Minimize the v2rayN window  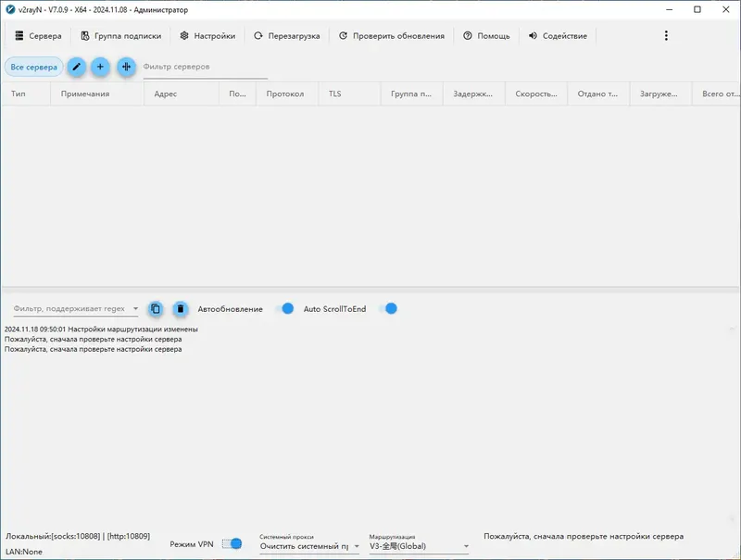point(670,9)
